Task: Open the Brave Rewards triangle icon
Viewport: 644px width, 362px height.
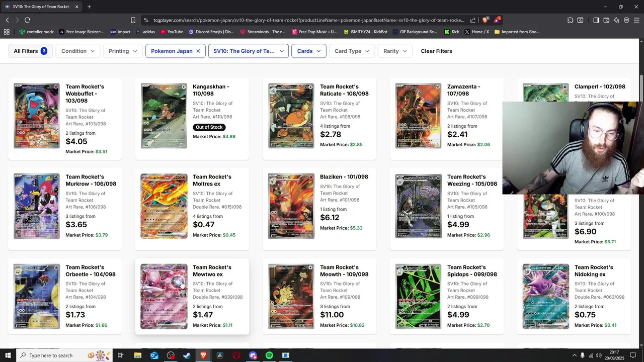Action: click(x=497, y=20)
